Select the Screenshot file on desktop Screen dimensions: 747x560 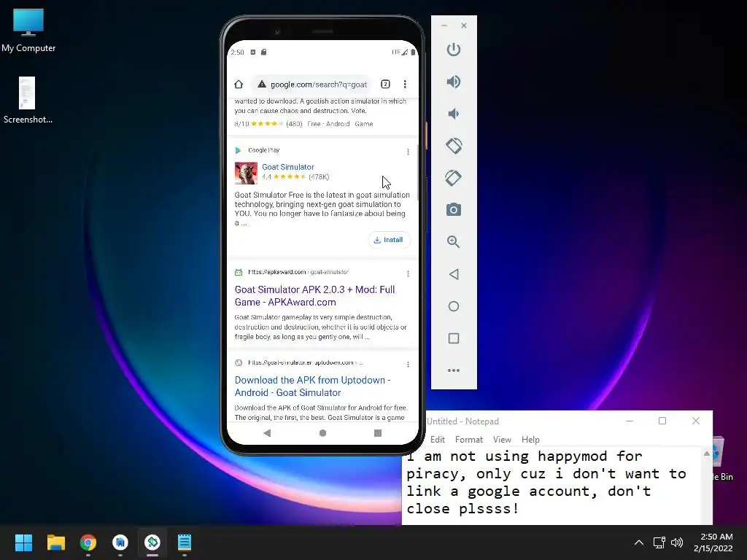[28, 101]
